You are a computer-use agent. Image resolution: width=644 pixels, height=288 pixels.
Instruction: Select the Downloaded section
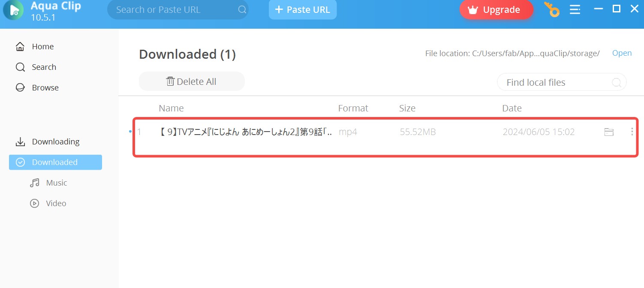[x=55, y=162]
